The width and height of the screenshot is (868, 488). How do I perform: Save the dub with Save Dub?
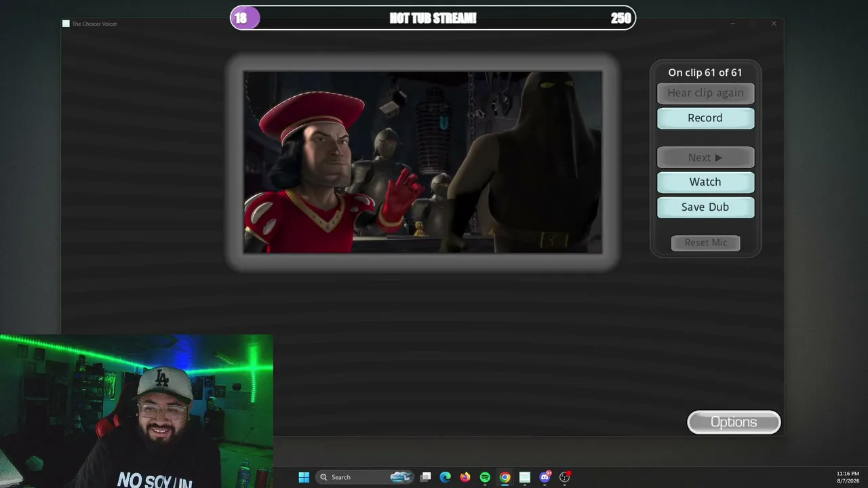point(705,207)
